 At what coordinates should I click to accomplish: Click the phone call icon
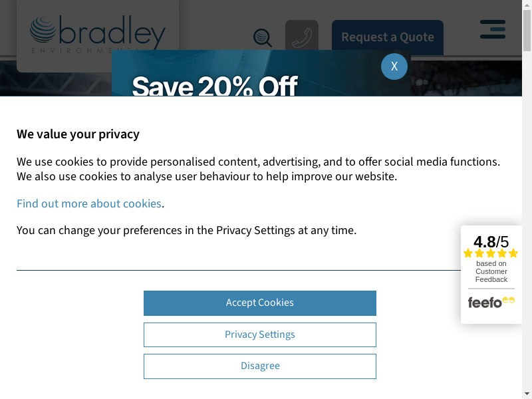[x=302, y=37]
